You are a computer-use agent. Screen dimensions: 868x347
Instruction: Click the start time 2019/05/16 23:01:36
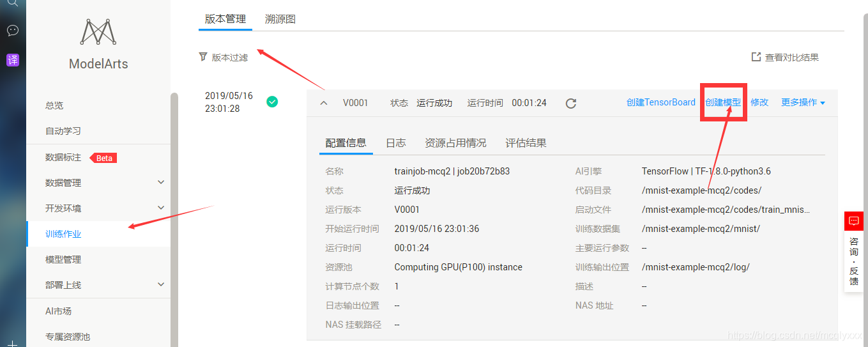[x=436, y=229]
